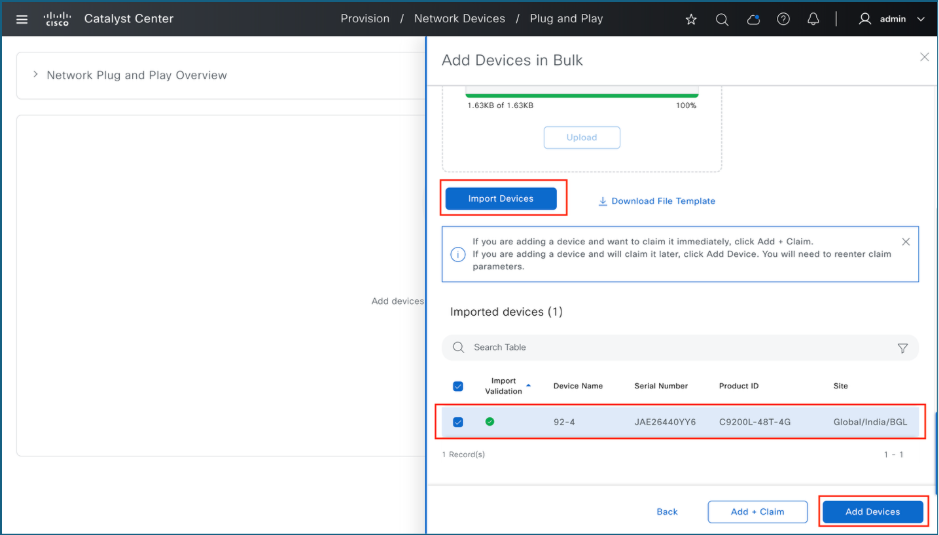Click the Catalyst Center title
The image size is (939, 535).
click(129, 19)
